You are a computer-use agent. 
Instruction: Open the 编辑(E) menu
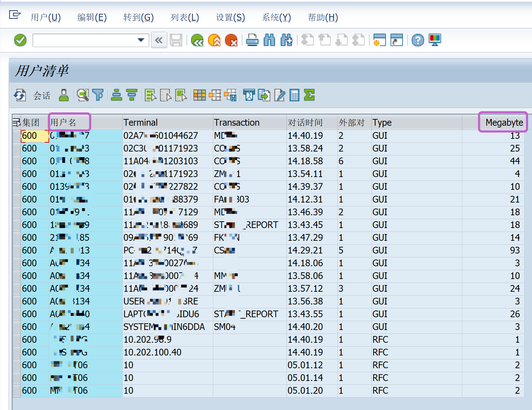92,17
